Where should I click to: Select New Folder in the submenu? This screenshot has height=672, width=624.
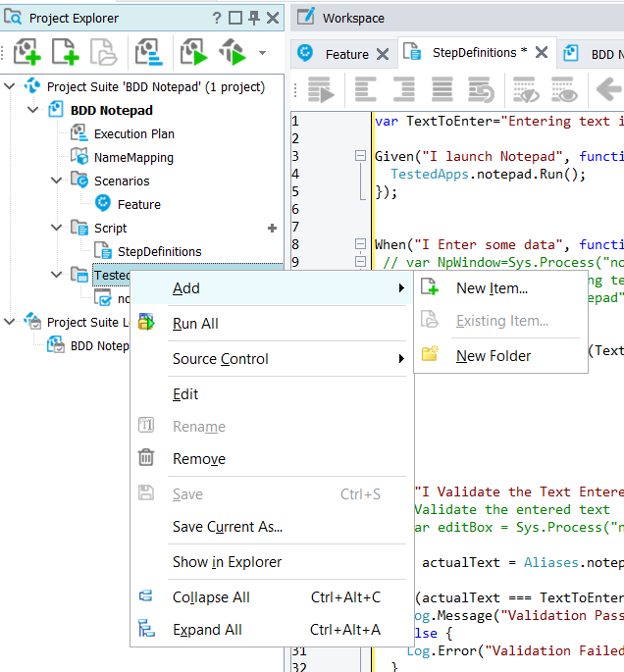tap(500, 356)
